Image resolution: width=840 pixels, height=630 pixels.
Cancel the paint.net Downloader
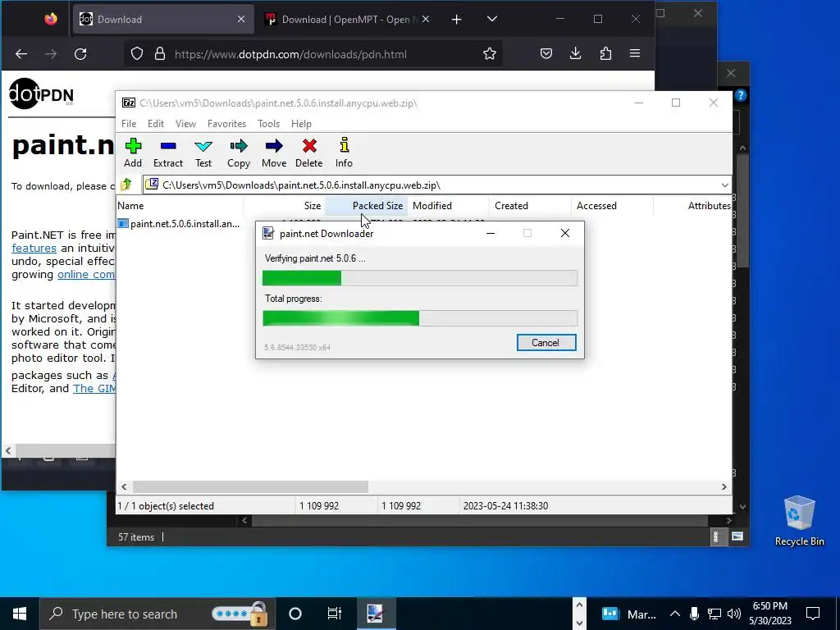tap(546, 343)
